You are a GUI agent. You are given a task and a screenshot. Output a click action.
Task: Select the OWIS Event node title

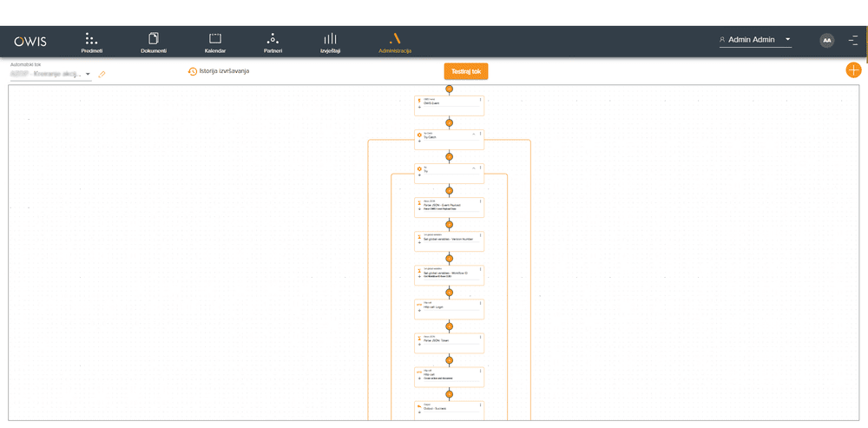431,103
